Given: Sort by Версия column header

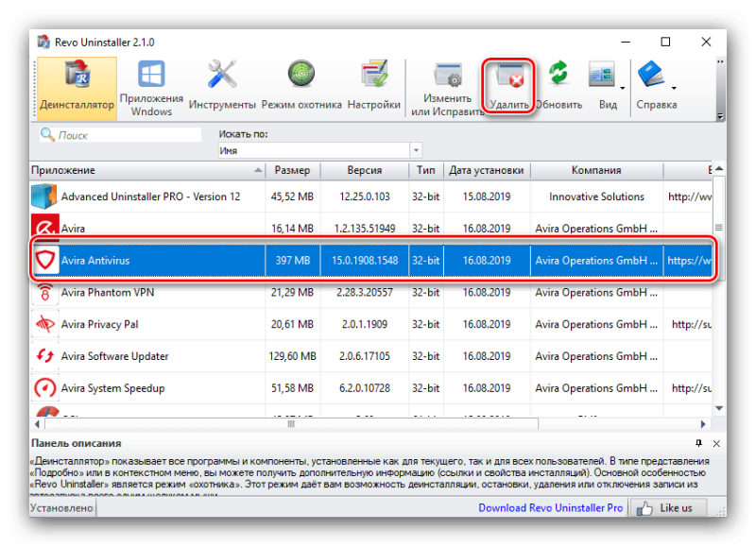Looking at the screenshot, I should coord(365,170).
